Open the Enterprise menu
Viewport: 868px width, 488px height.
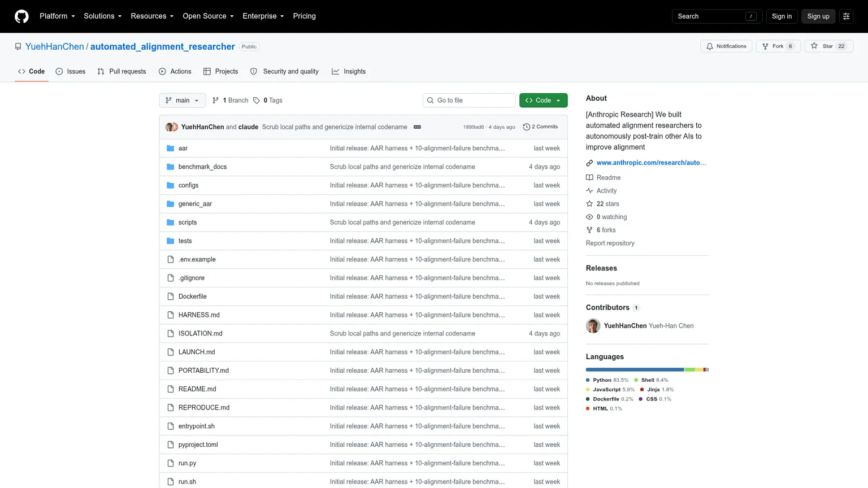point(263,16)
